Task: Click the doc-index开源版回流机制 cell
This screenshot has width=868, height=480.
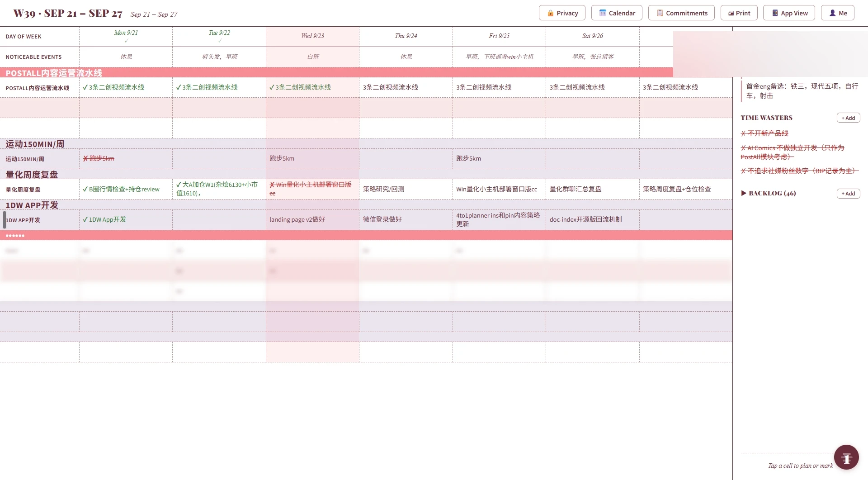Action: click(593, 219)
